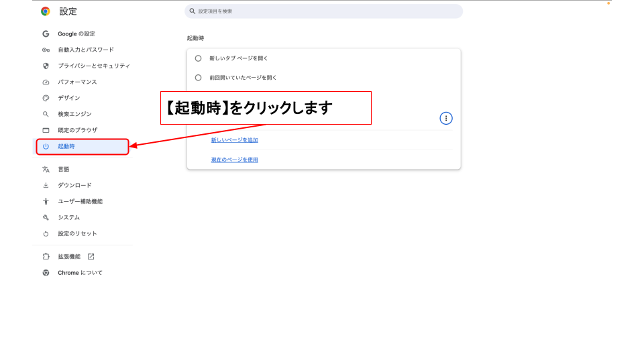
Task: Open Chrome について page
Action: click(80, 273)
